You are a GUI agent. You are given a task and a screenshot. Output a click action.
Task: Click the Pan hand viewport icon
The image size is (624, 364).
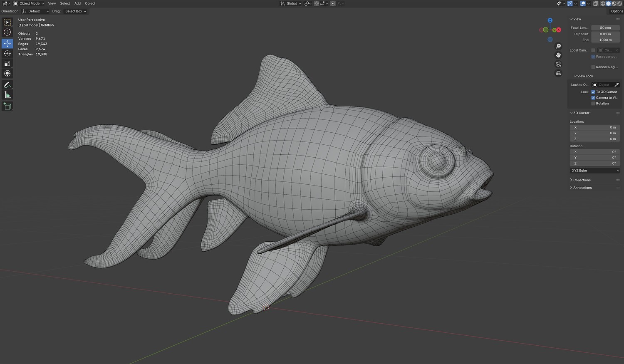coord(558,55)
